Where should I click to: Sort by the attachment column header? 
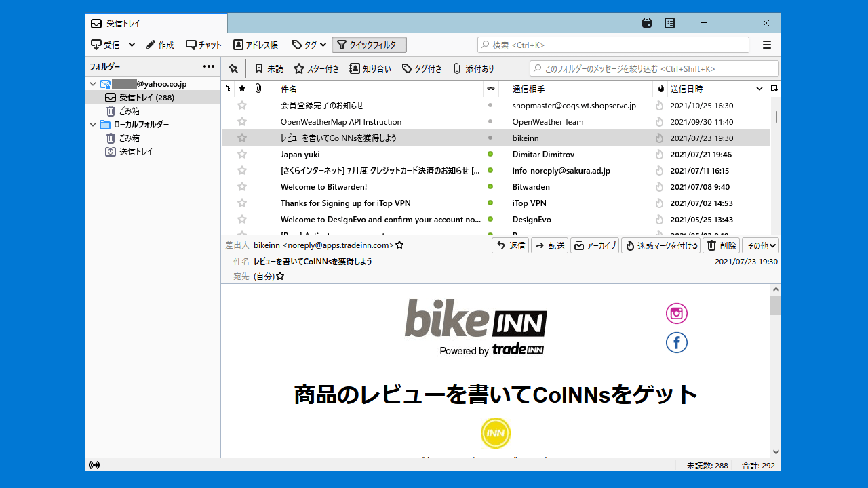[x=258, y=89]
